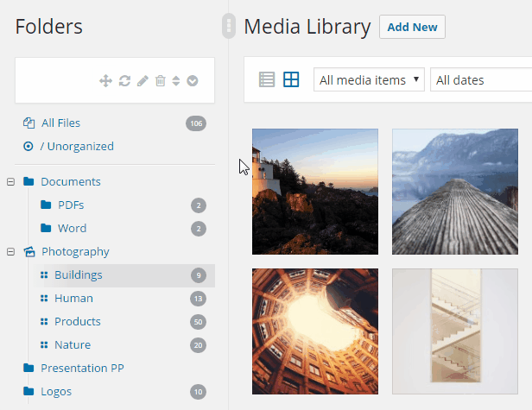Collapse the Documents folder tree
Image resolution: width=532 pixels, height=410 pixels.
(x=10, y=182)
